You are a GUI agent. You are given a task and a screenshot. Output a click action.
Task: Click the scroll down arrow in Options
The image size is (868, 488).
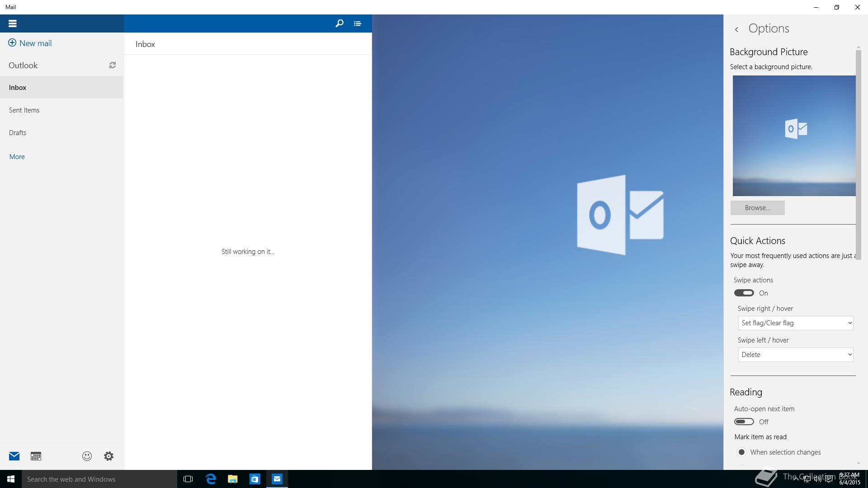pos(858,464)
